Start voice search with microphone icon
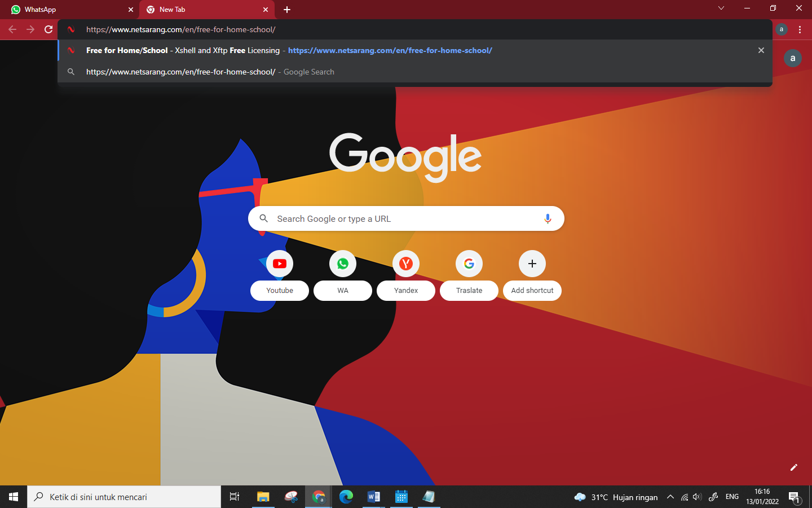The height and width of the screenshot is (508, 812). point(548,218)
